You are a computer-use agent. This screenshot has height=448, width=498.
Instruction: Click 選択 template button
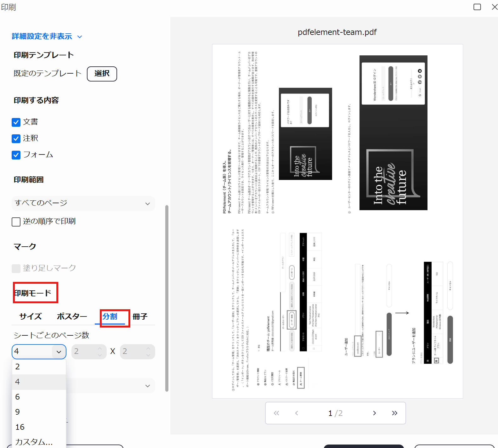pyautogui.click(x=102, y=74)
